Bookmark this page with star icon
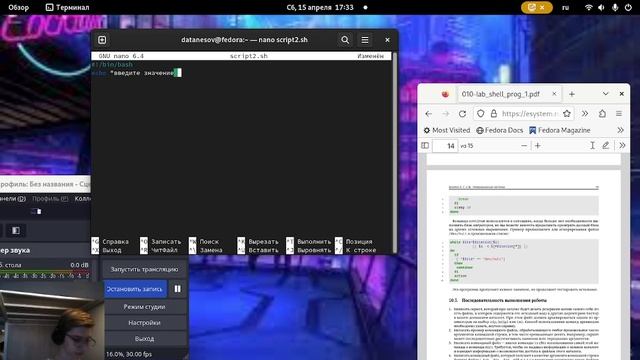This screenshot has height=360, width=640. [567, 113]
